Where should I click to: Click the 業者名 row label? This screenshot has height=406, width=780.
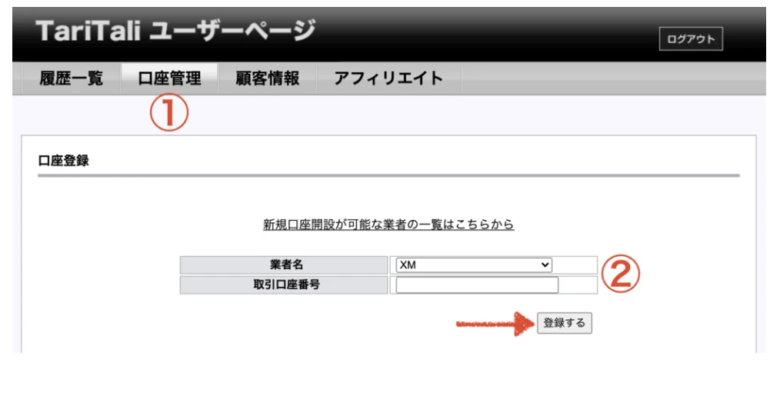pos(284,265)
